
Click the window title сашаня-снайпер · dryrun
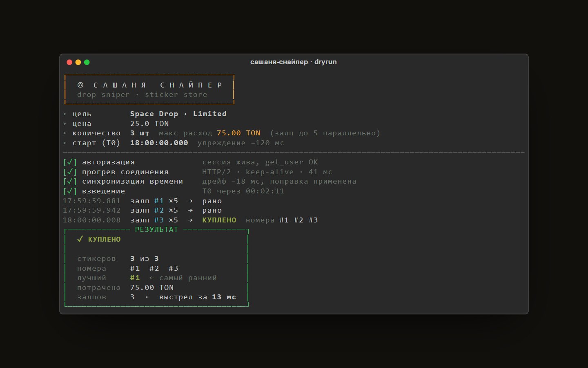click(x=294, y=62)
